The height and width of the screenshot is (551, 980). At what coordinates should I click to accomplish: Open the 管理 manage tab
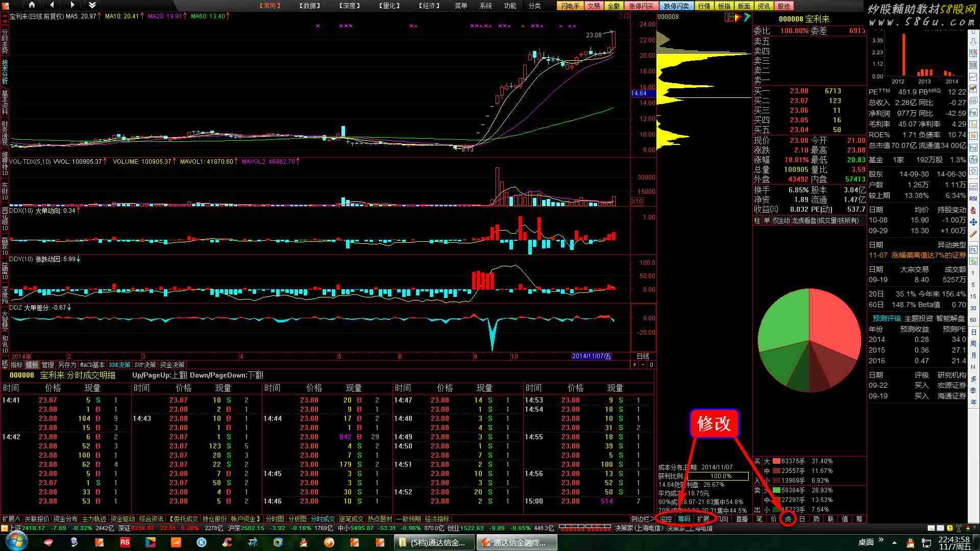(47, 365)
